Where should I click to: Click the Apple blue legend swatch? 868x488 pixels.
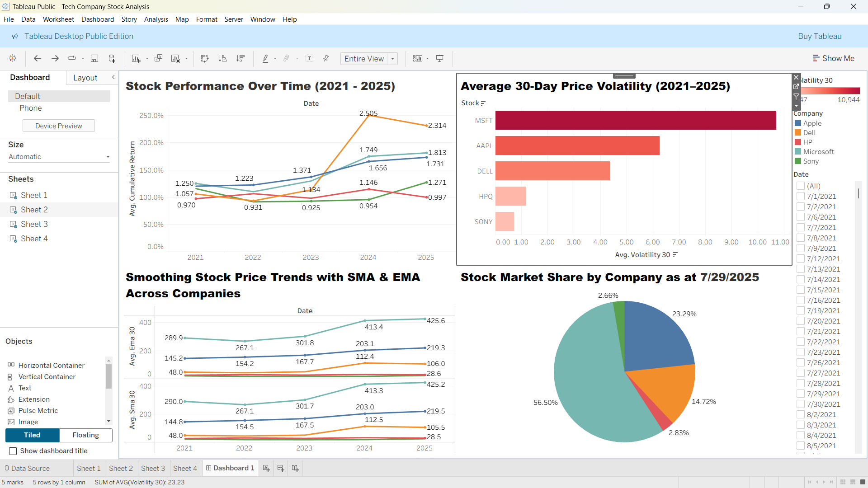[x=798, y=123]
